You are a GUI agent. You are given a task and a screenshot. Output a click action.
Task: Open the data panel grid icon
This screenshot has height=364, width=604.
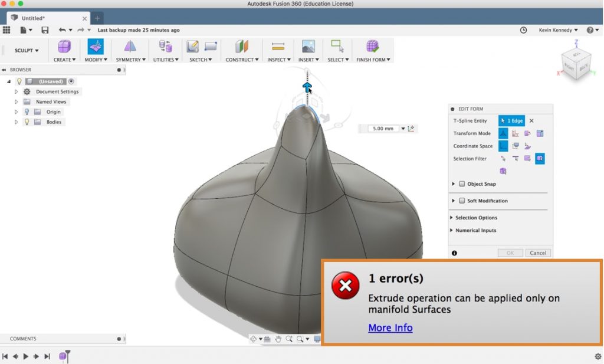click(x=6, y=30)
